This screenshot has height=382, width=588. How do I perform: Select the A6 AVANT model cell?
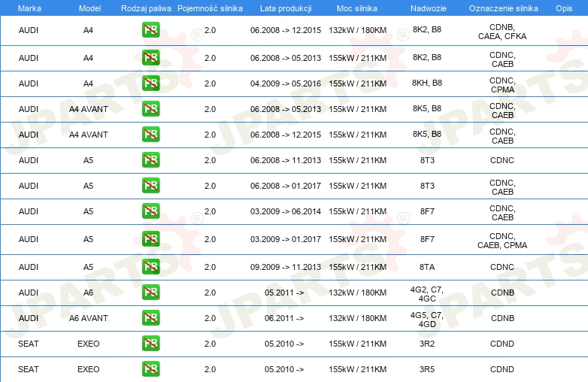(x=89, y=318)
